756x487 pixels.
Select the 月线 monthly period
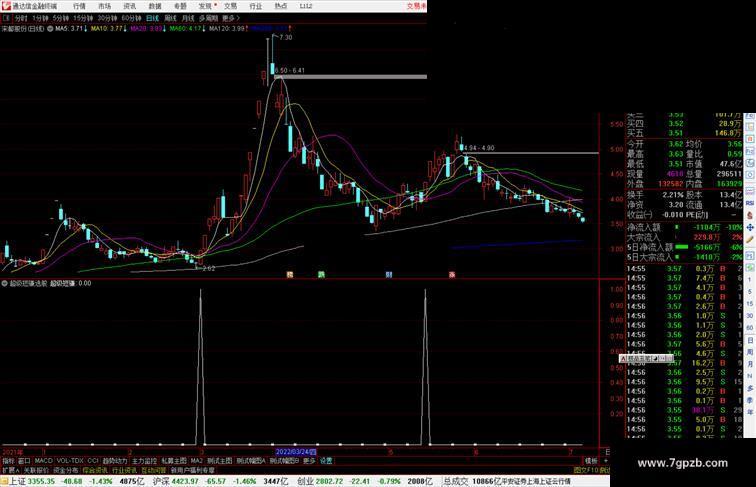[x=188, y=18]
